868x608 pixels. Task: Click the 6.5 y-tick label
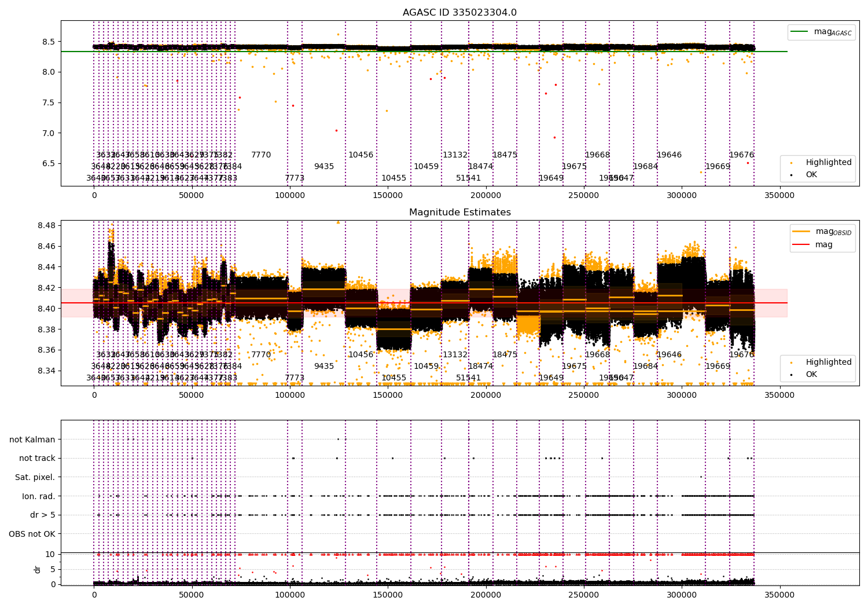49,163
